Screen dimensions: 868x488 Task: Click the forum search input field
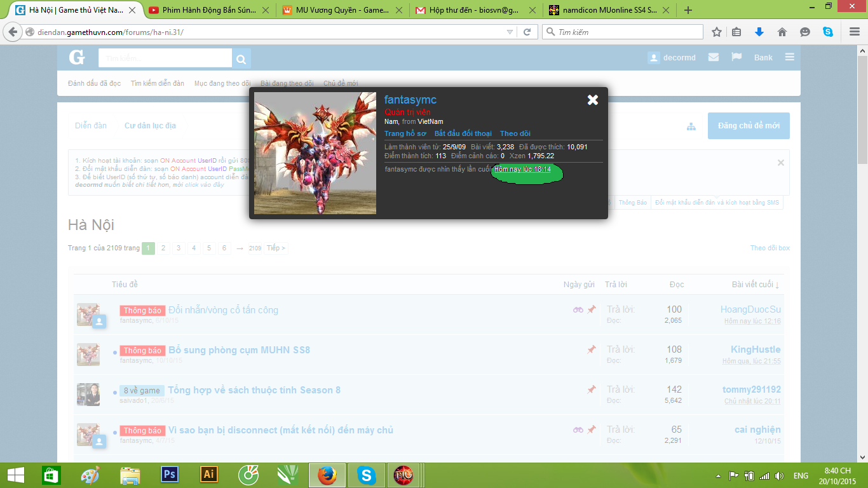coord(165,58)
